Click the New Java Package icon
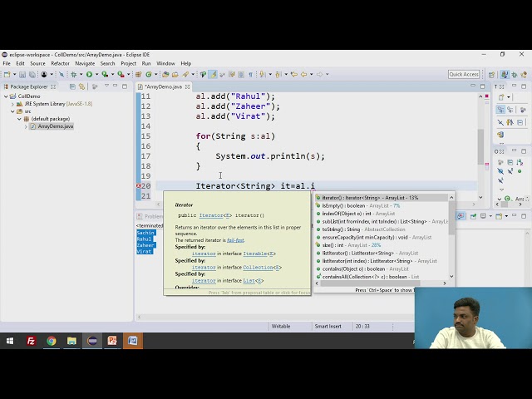The height and width of the screenshot is (399, 532). pos(139,74)
